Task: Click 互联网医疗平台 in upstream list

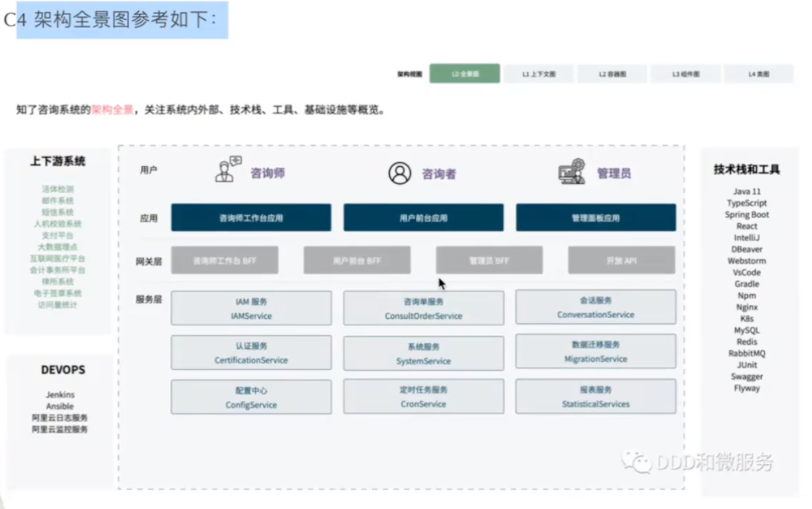Action: [57, 258]
